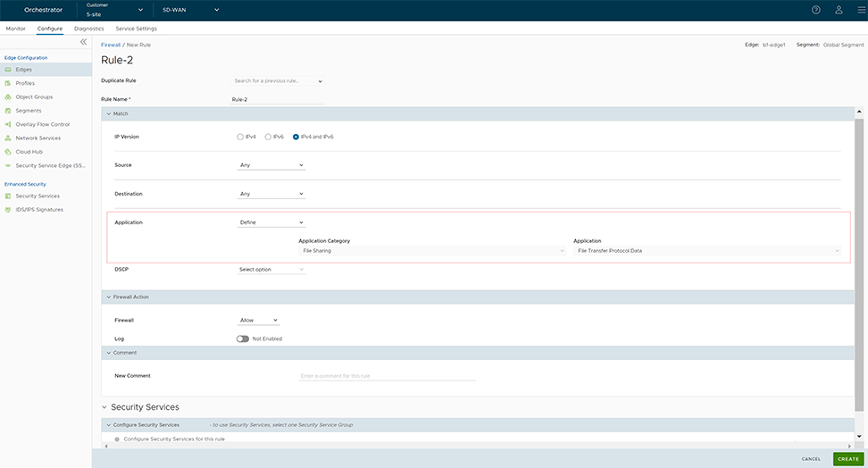Collapse the Security Services section
This screenshot has width=868, height=468.
[x=104, y=407]
